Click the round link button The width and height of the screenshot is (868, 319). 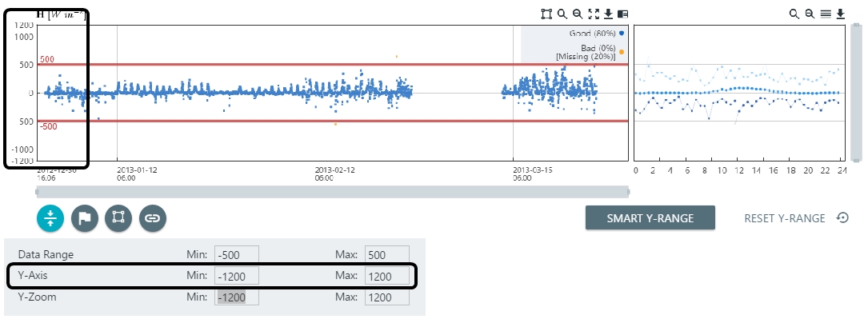pos(153,217)
